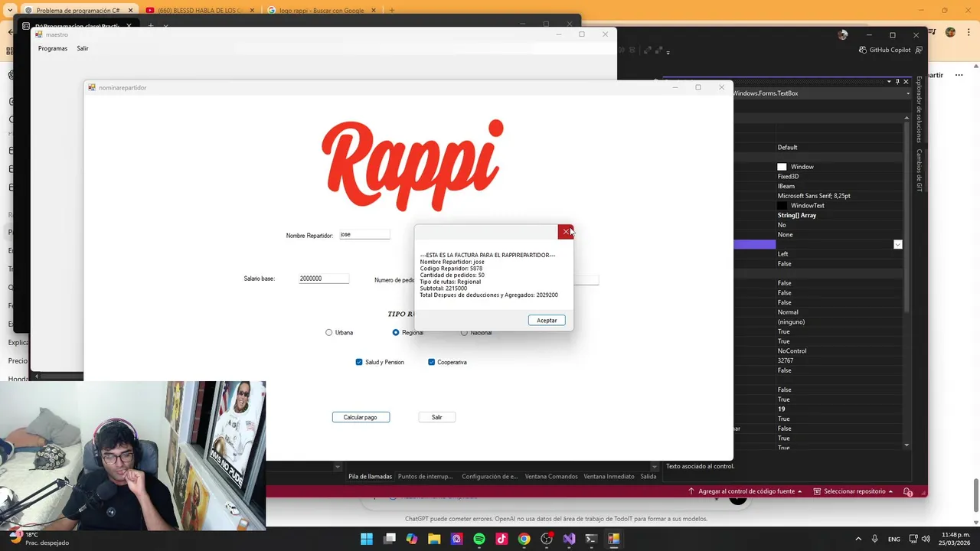Open the Windows Start menu
The height and width of the screenshot is (551, 980).
point(367,539)
